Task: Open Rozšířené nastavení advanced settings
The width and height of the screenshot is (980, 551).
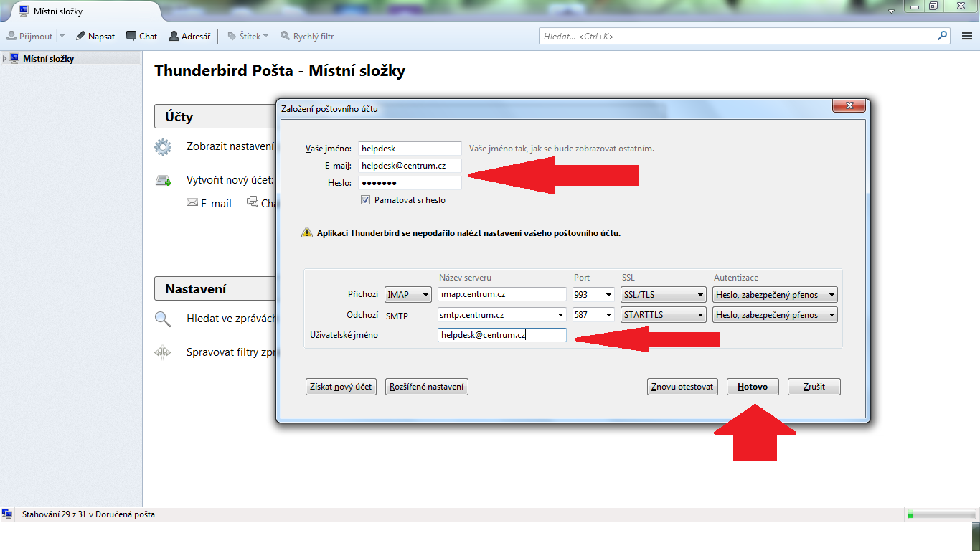Action: click(x=427, y=387)
